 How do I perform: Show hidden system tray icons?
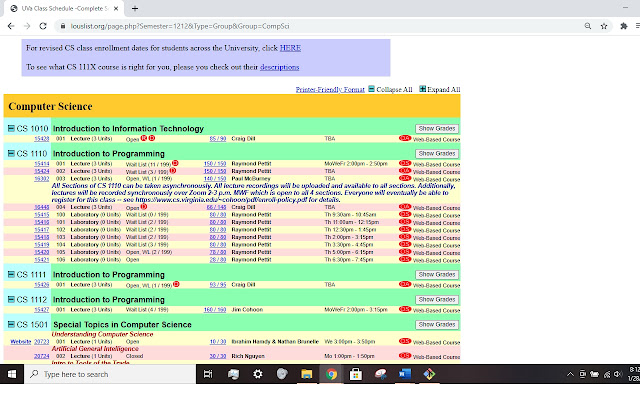570,374
